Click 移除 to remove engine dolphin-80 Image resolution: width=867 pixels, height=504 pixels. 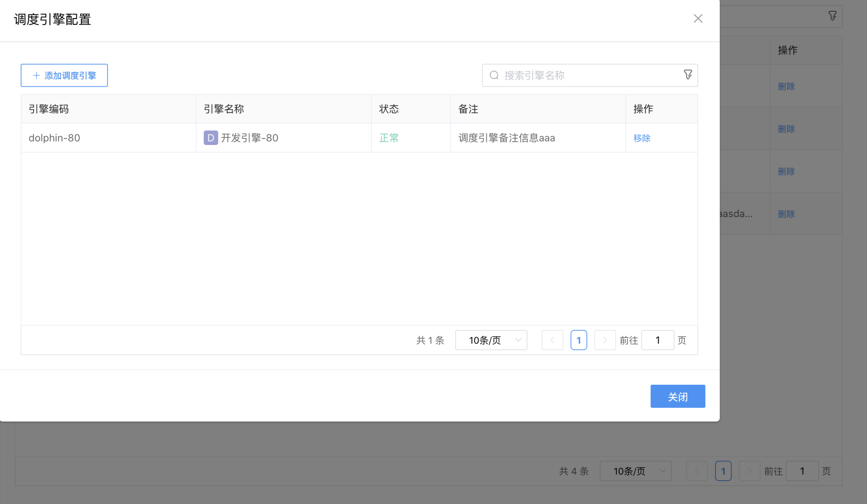point(642,138)
